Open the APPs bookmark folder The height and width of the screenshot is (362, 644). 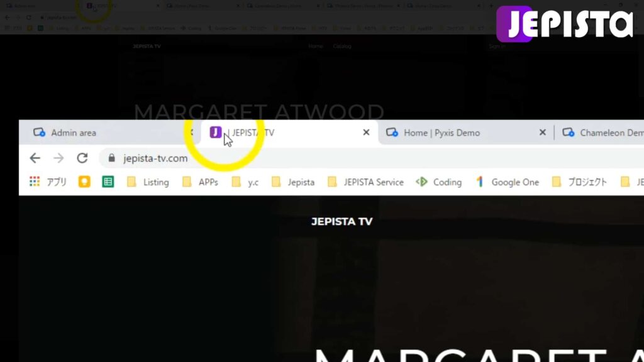[200, 182]
